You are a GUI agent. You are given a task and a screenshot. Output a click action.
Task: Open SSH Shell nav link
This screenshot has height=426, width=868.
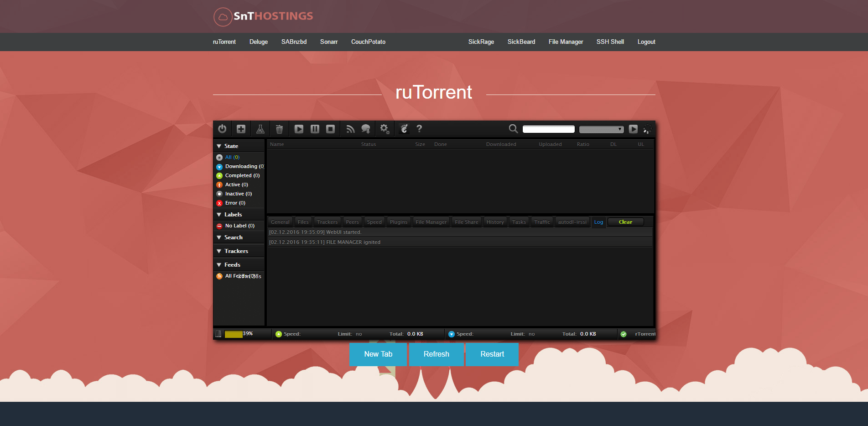coord(610,42)
